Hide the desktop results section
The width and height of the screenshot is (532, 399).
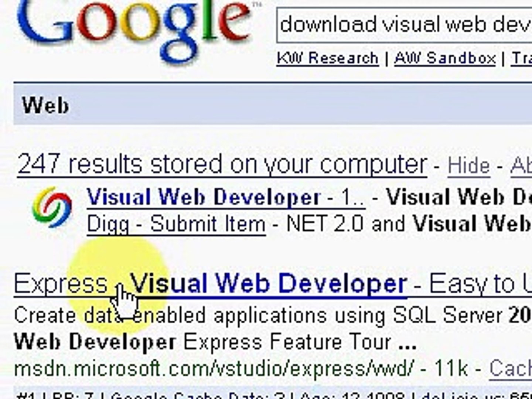pyautogui.click(x=468, y=166)
